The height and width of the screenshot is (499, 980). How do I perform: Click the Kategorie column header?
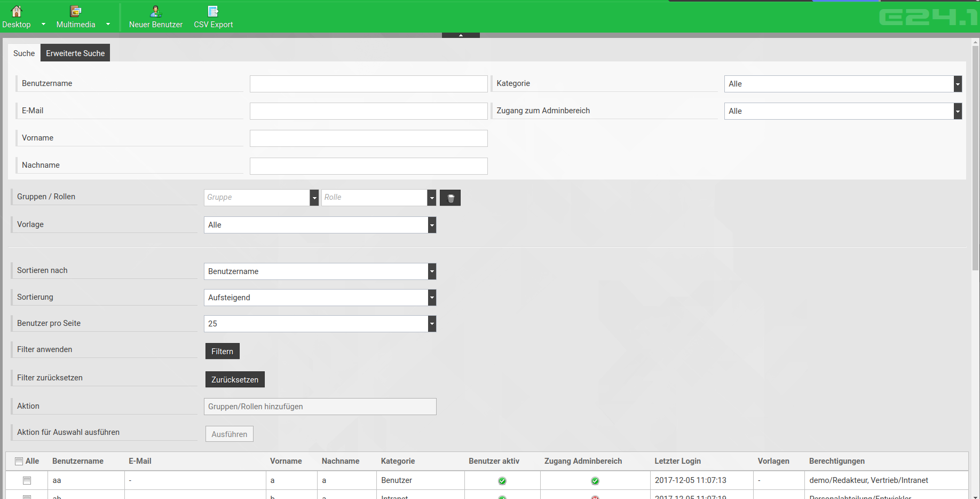tap(398, 461)
